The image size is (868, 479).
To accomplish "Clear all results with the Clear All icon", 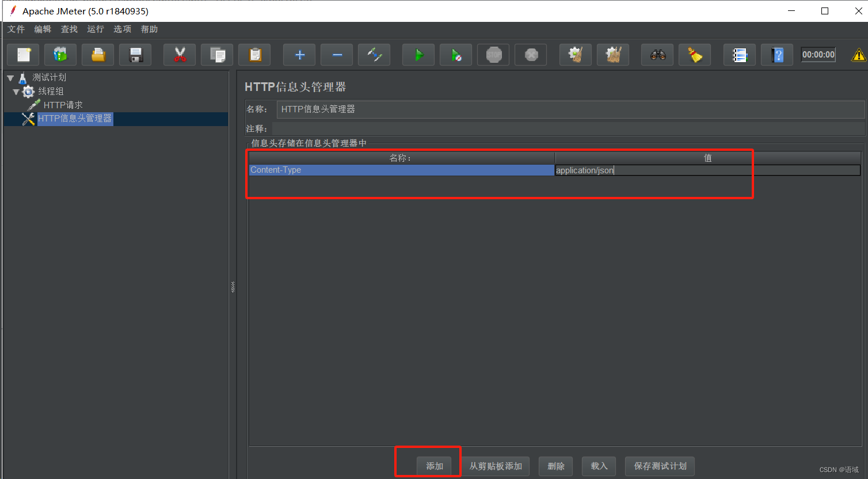I will click(x=613, y=55).
